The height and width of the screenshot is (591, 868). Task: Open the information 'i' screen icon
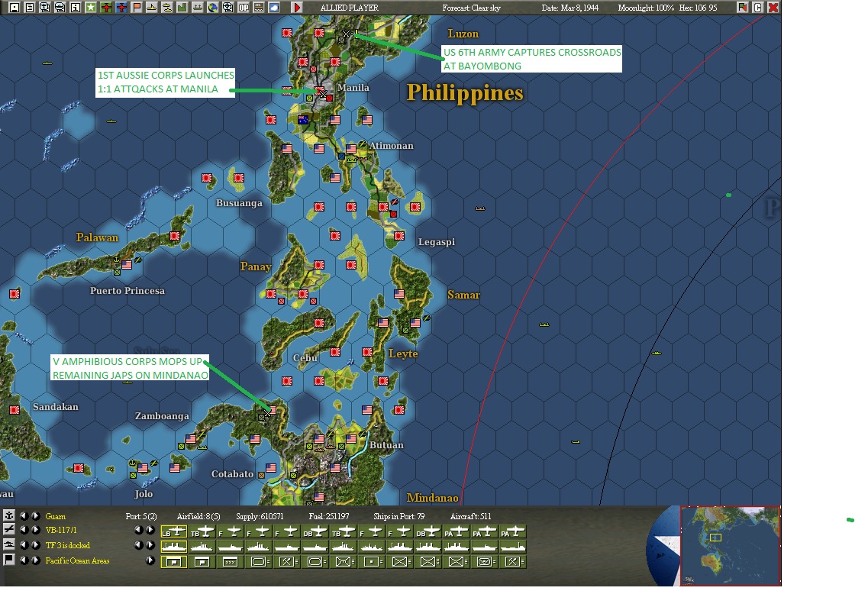point(76,8)
